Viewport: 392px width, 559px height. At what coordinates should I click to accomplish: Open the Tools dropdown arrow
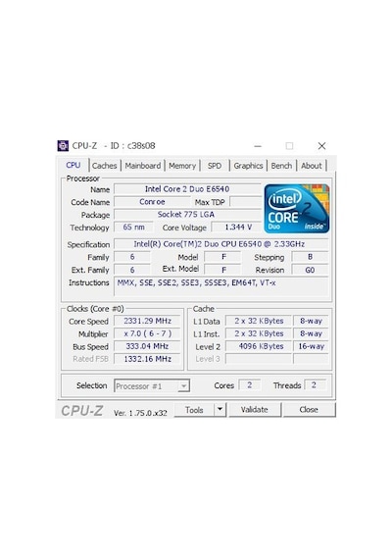point(220,409)
